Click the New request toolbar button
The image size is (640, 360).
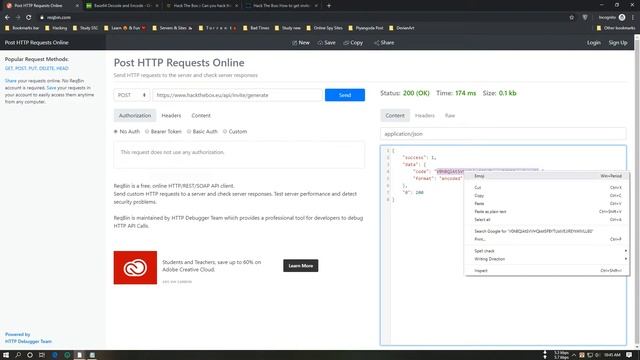(301, 42)
